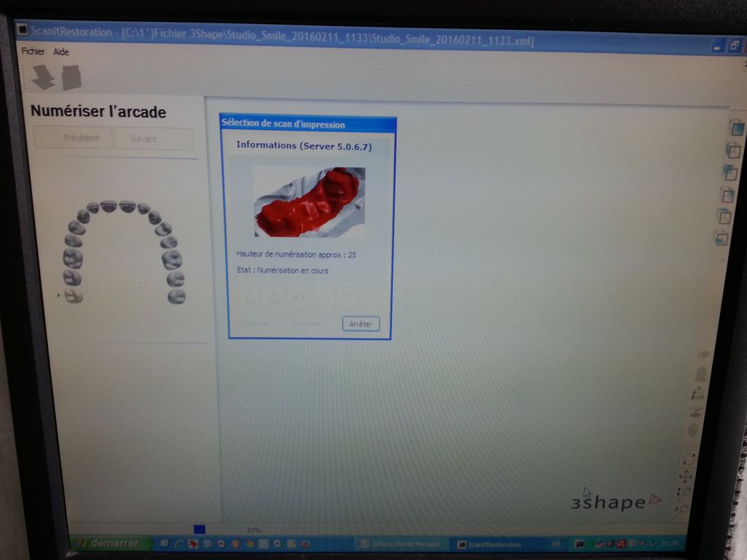Click the Suivant button
The image size is (747, 560).
153,139
